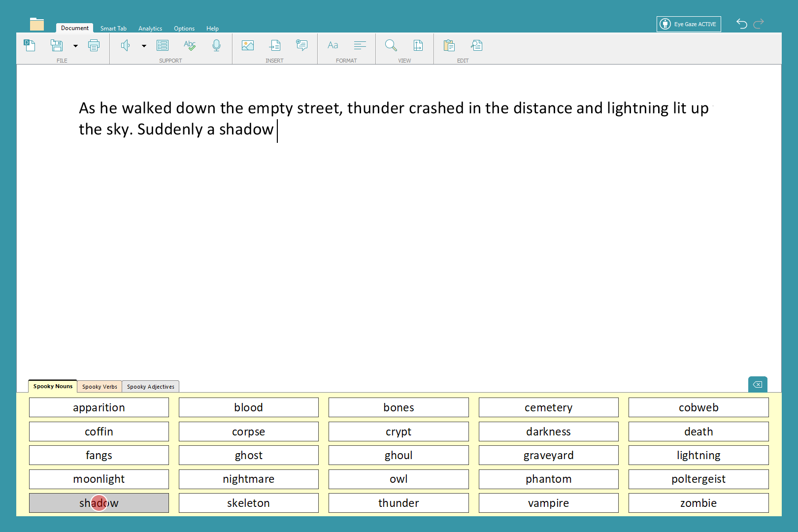The height and width of the screenshot is (532, 798).
Task: Click the spell check icon
Action: click(x=190, y=46)
